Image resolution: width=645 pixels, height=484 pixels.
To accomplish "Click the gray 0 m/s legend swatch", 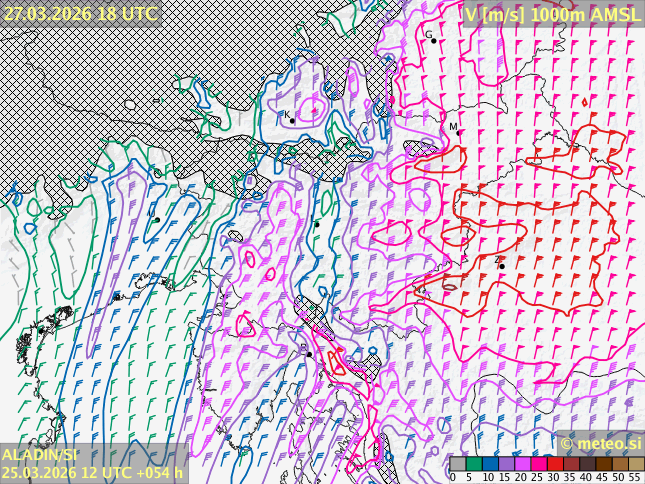I will [x=457, y=463].
